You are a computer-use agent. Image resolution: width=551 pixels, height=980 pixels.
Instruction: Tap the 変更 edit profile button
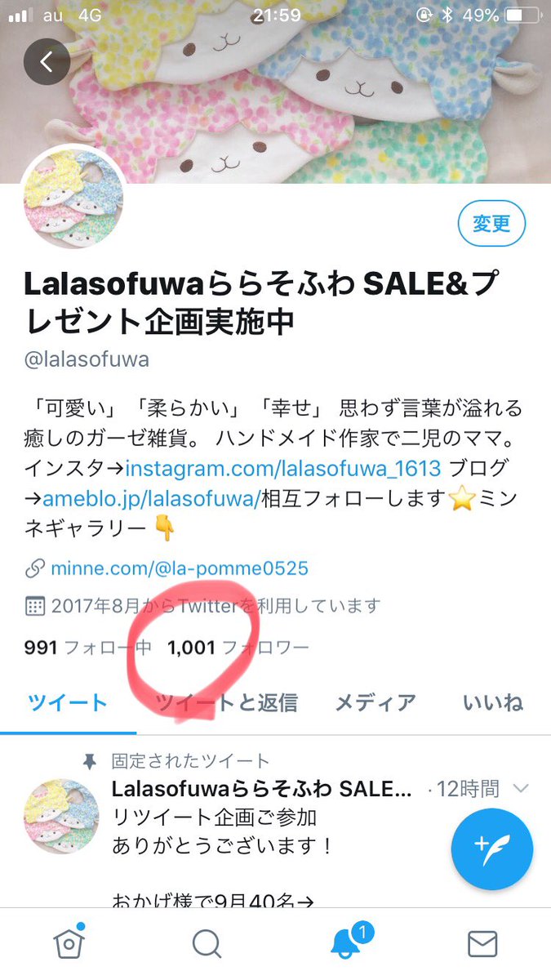coord(491,222)
